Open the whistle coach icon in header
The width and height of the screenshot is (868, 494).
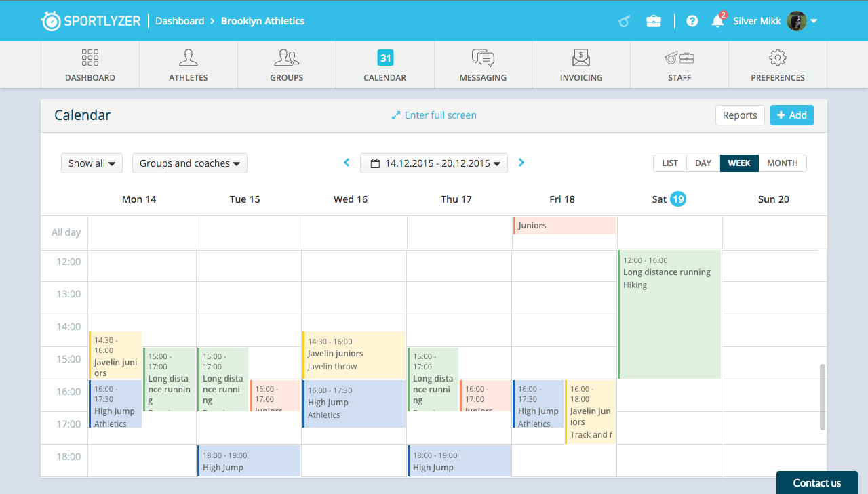tap(625, 21)
